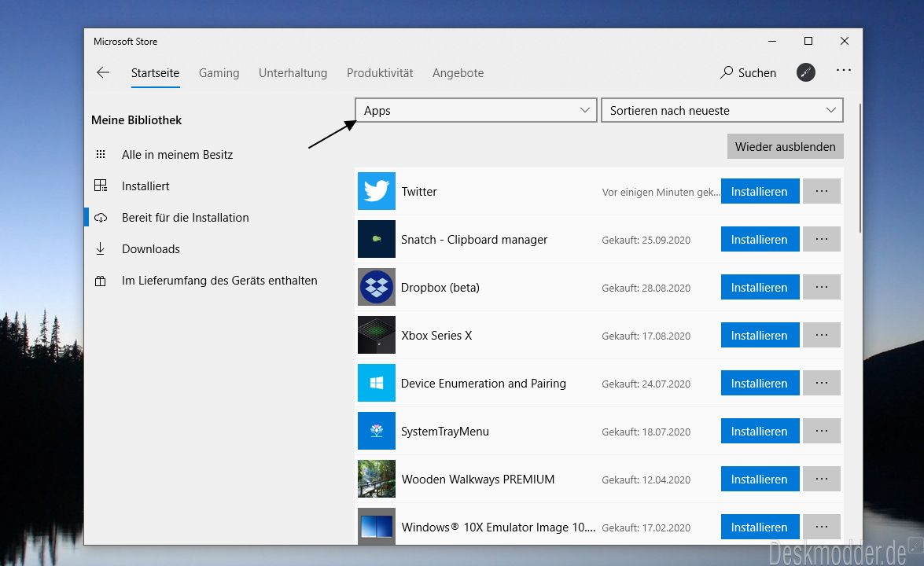Viewport: 924px width, 566px height.
Task: Click the gift icon for Im Lieferumfang
Action: click(x=101, y=281)
